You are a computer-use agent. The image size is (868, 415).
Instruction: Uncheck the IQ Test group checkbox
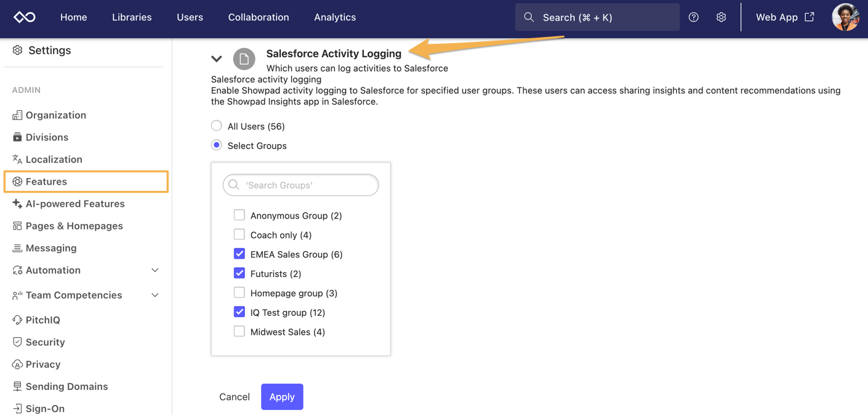pyautogui.click(x=239, y=312)
